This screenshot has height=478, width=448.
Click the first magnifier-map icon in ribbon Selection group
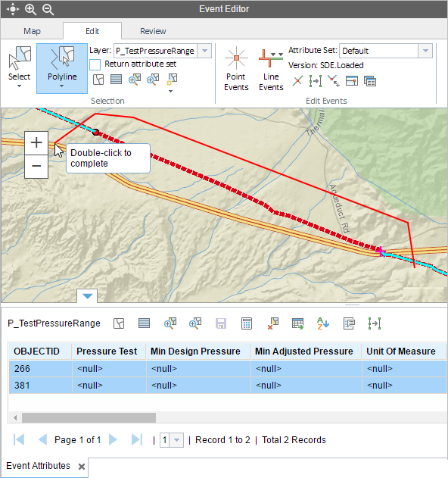point(135,79)
